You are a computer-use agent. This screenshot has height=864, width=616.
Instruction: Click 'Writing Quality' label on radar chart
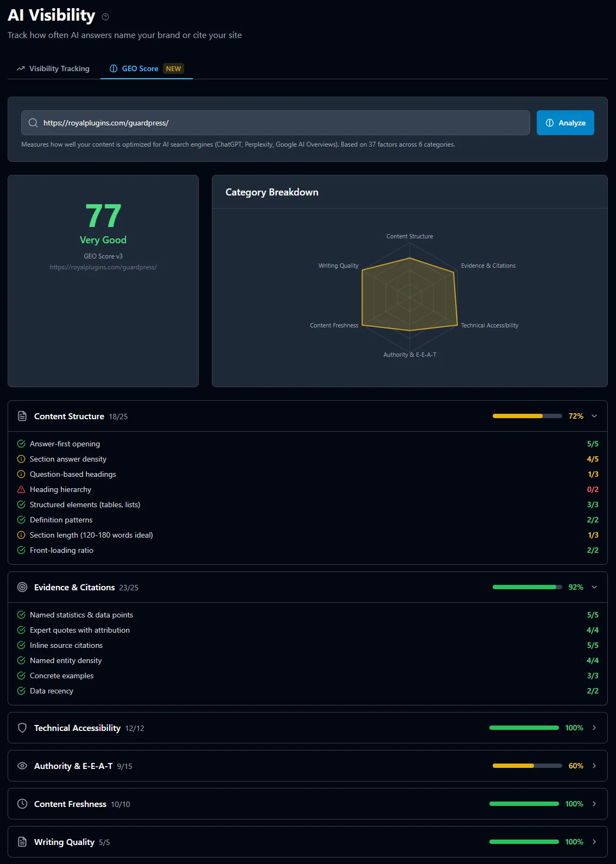coord(338,266)
